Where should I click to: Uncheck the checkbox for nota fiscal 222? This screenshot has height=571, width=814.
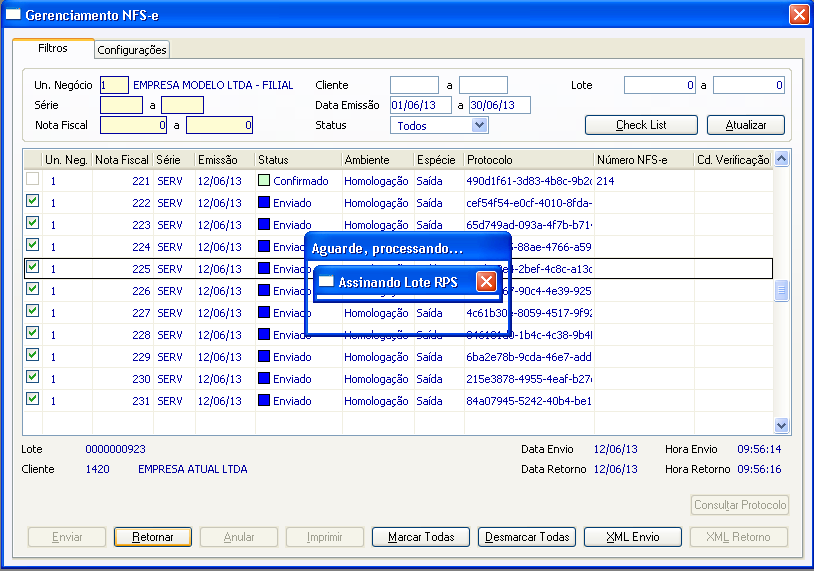point(33,201)
